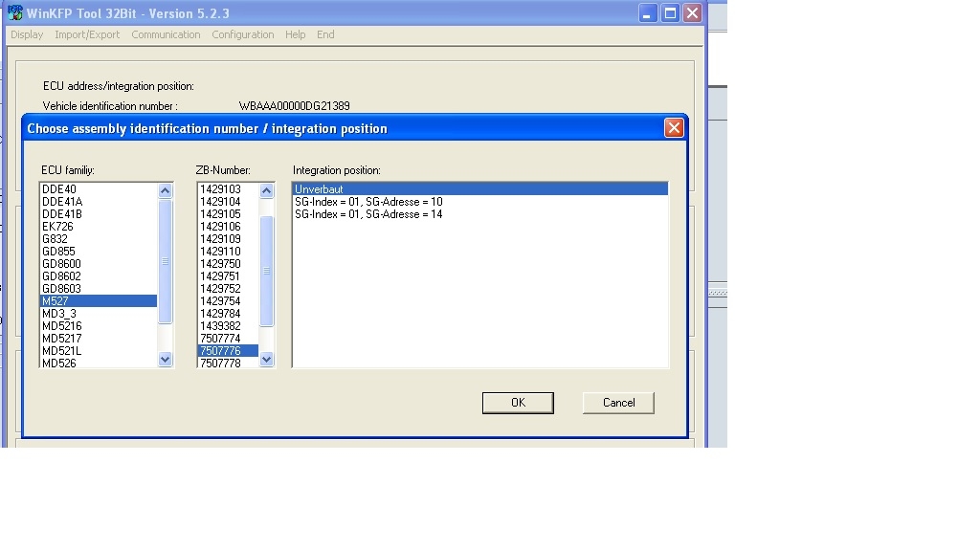
Task: Open the Configuration menu
Action: pyautogui.click(x=242, y=34)
